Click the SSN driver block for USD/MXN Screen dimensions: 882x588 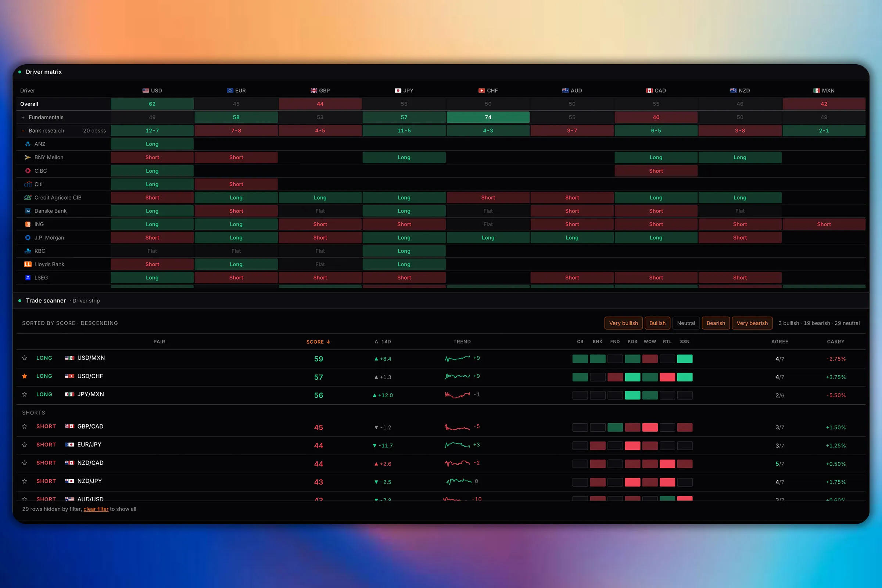pyautogui.click(x=685, y=359)
